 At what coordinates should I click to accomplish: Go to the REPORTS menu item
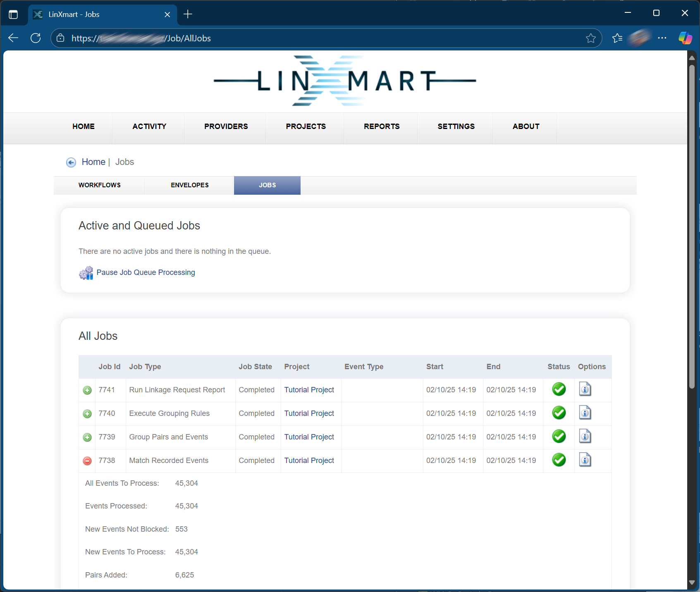381,127
